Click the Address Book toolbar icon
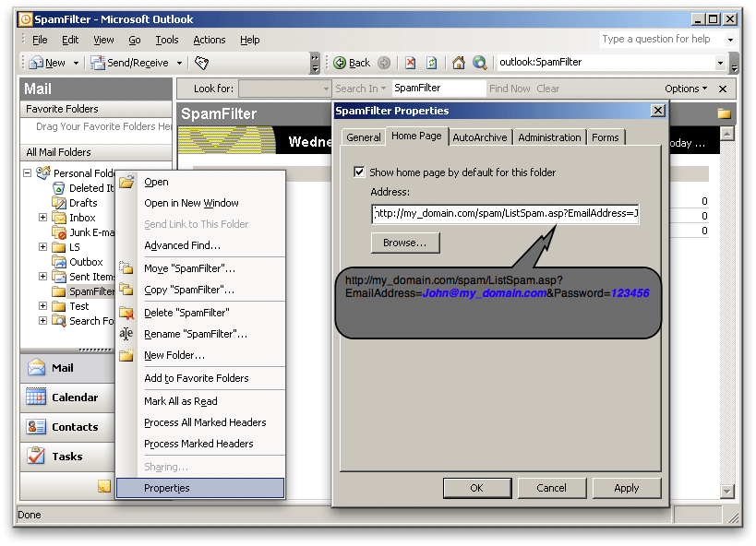 (x=202, y=63)
